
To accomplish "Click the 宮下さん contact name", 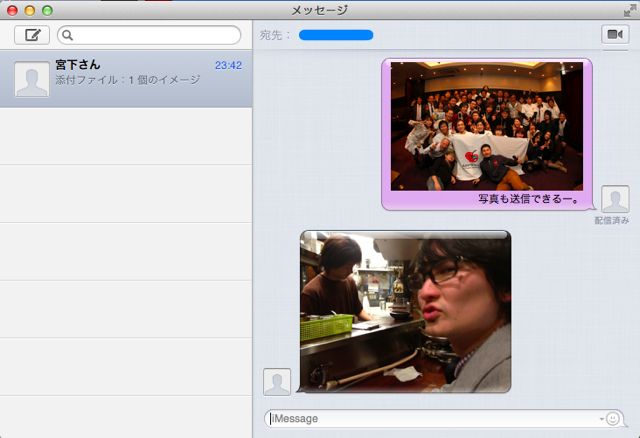I will 78,64.
